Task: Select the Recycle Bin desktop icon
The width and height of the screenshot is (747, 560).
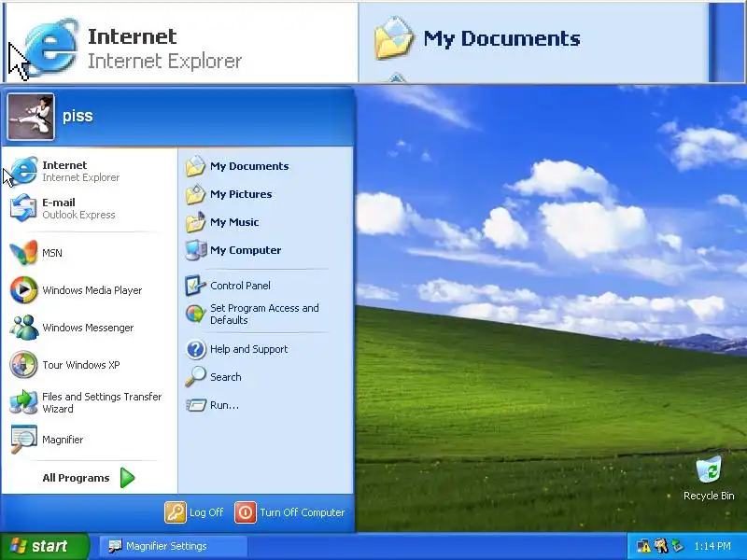Action: (709, 478)
